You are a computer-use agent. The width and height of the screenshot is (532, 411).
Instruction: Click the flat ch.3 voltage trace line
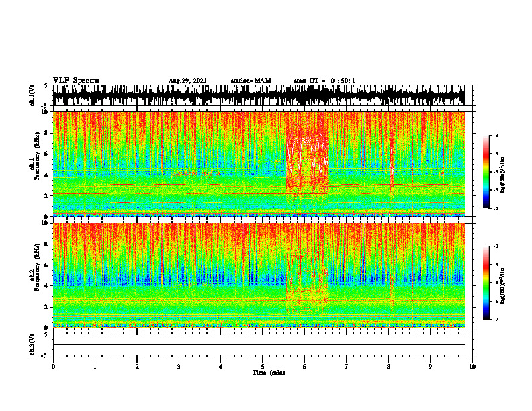(259, 345)
